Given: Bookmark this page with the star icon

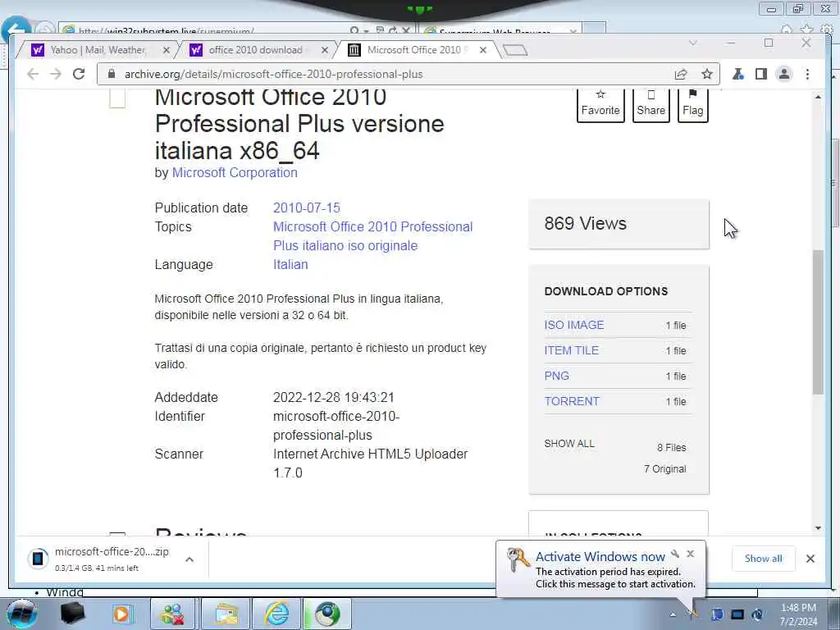Looking at the screenshot, I should 707,74.
